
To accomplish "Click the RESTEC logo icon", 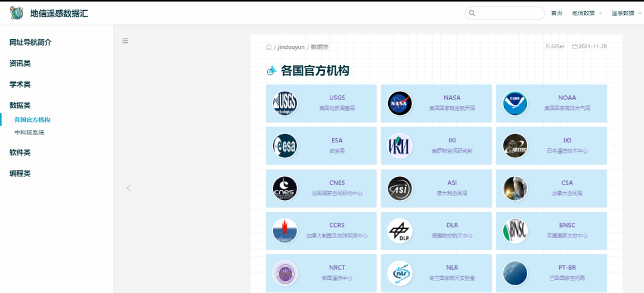I will [x=515, y=146].
